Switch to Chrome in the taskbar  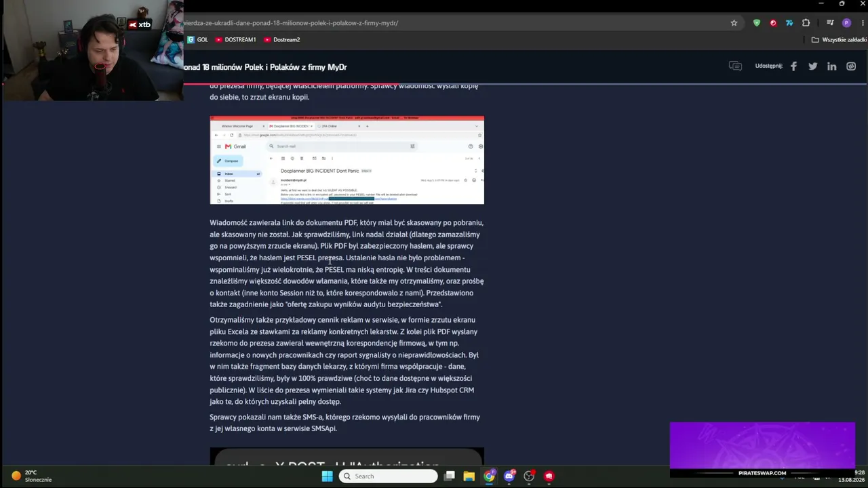[x=489, y=476]
